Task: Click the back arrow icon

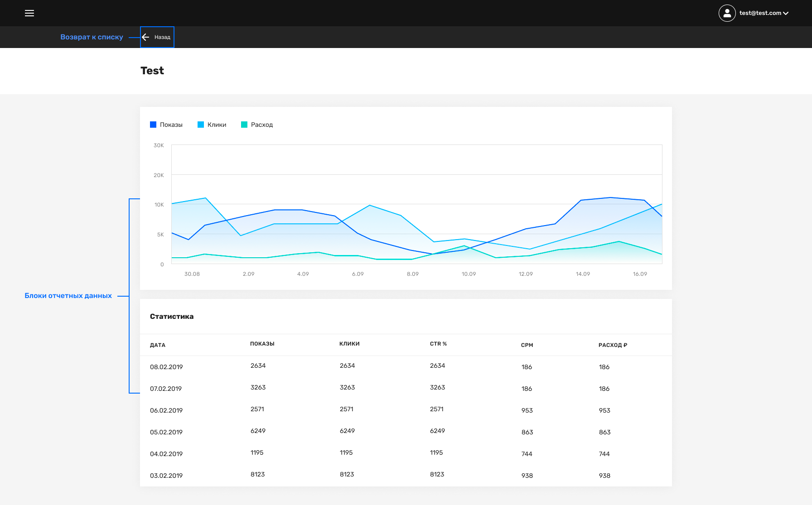Action: pos(145,37)
